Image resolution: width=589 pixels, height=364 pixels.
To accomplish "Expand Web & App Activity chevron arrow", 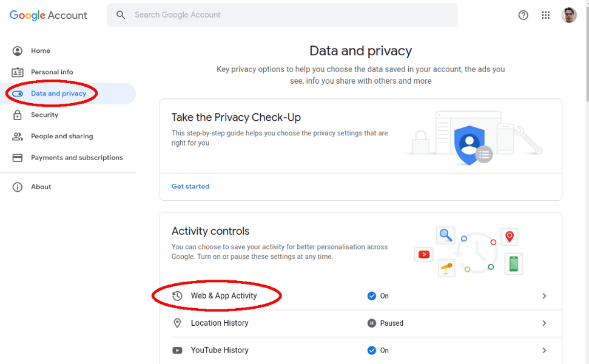I will (x=544, y=296).
